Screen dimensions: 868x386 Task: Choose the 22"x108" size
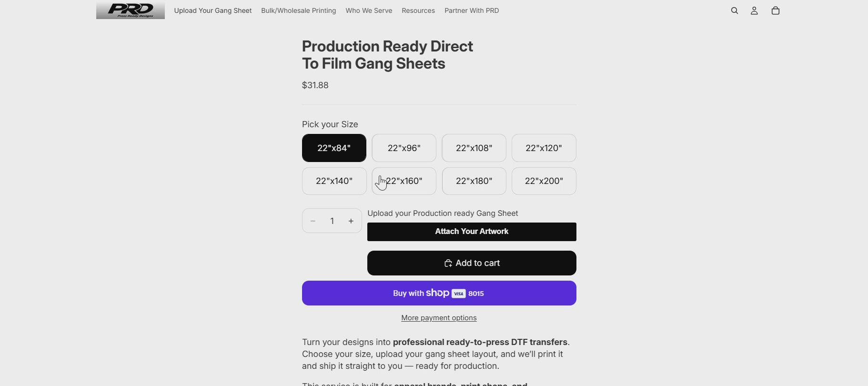pyautogui.click(x=474, y=148)
